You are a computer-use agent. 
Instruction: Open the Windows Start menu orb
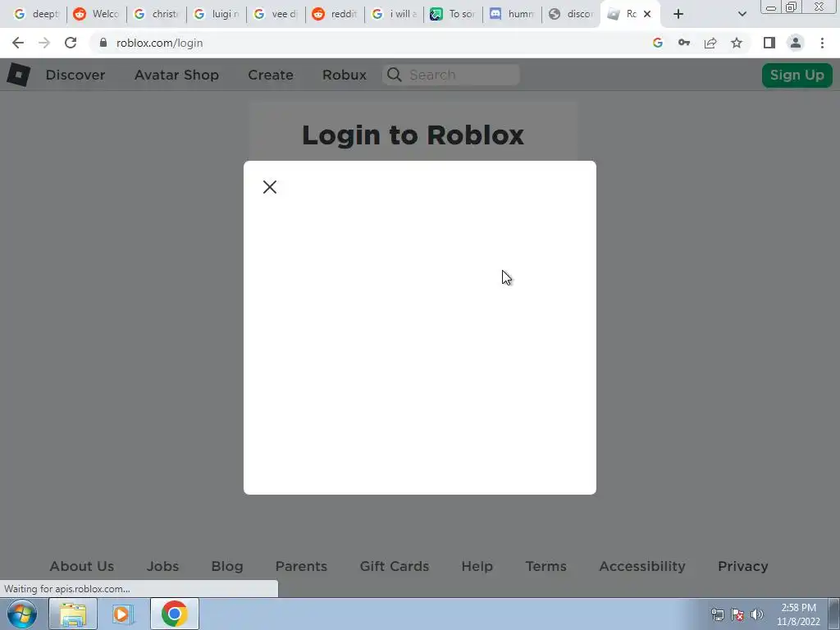(x=22, y=614)
